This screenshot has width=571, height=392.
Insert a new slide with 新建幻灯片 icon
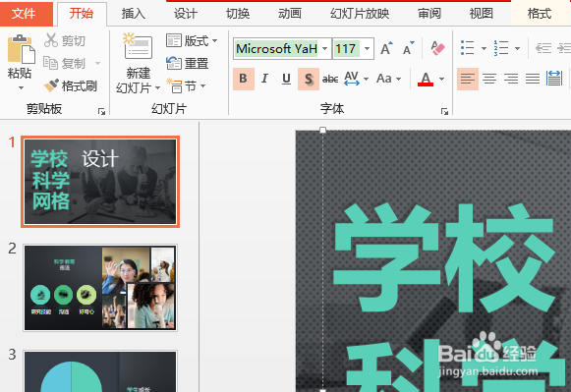coord(138,46)
